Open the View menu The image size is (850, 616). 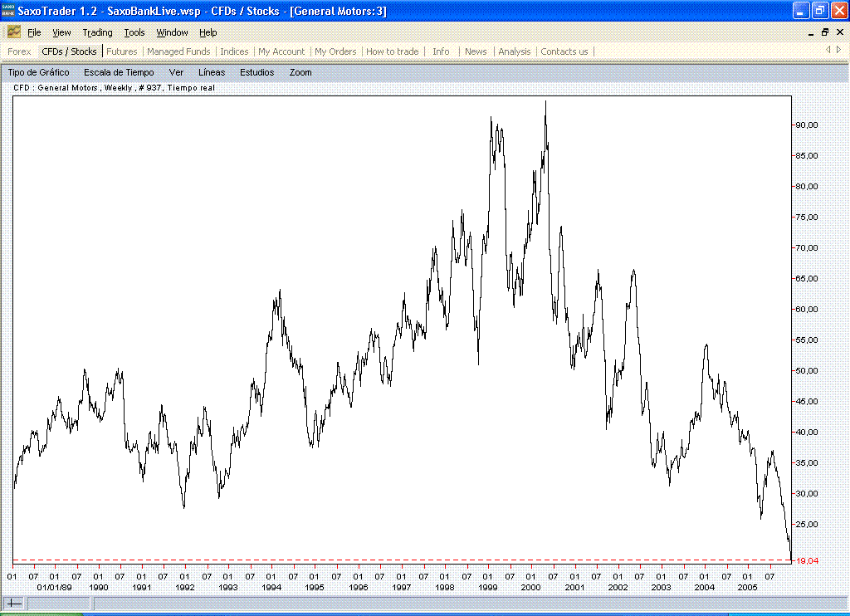pos(61,32)
